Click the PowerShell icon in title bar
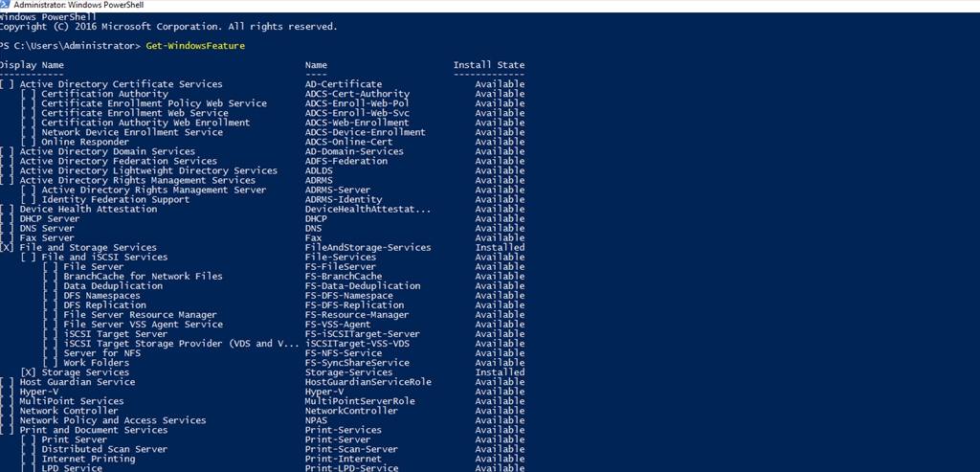This screenshot has width=980, height=472. (5, 5)
